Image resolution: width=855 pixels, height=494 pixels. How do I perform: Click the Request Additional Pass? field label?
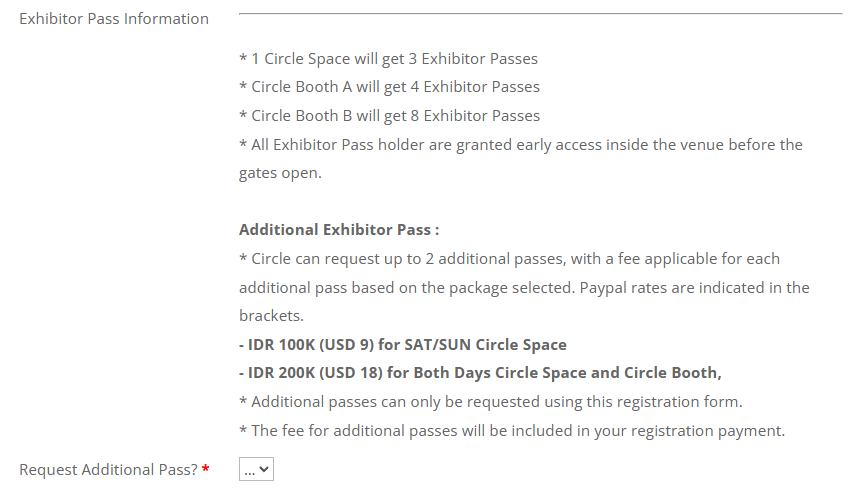pos(109,469)
